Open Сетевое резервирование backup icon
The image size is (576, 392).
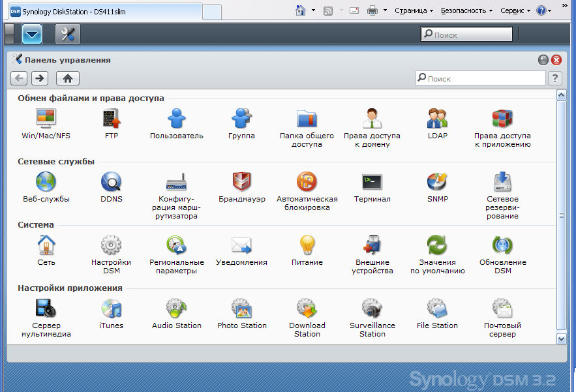(x=502, y=181)
